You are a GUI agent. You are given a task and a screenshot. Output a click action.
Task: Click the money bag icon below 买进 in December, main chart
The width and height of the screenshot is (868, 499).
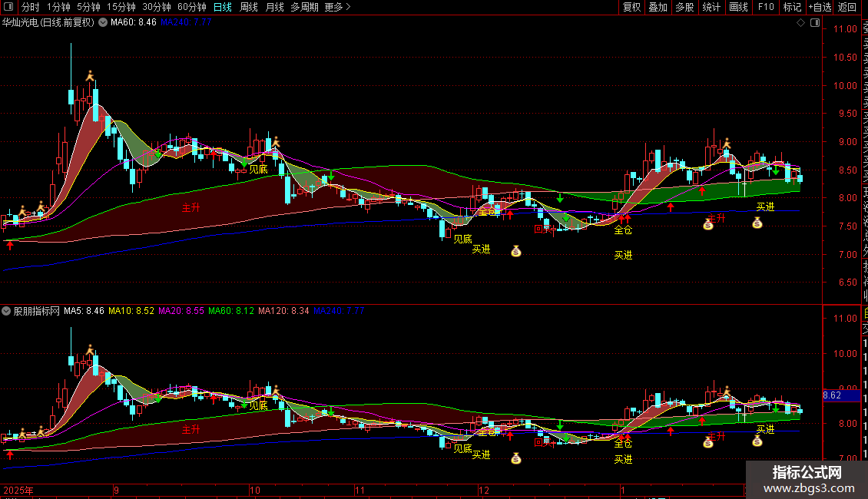pyautogui.click(x=516, y=252)
